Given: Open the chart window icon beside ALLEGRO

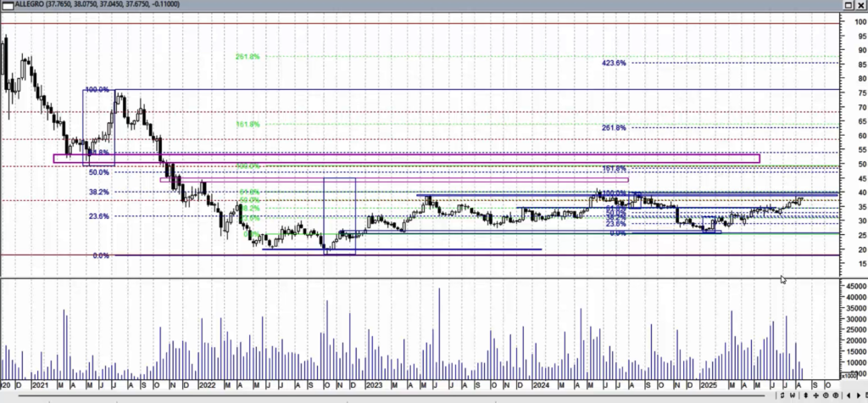Looking at the screenshot, I should tap(7, 5).
